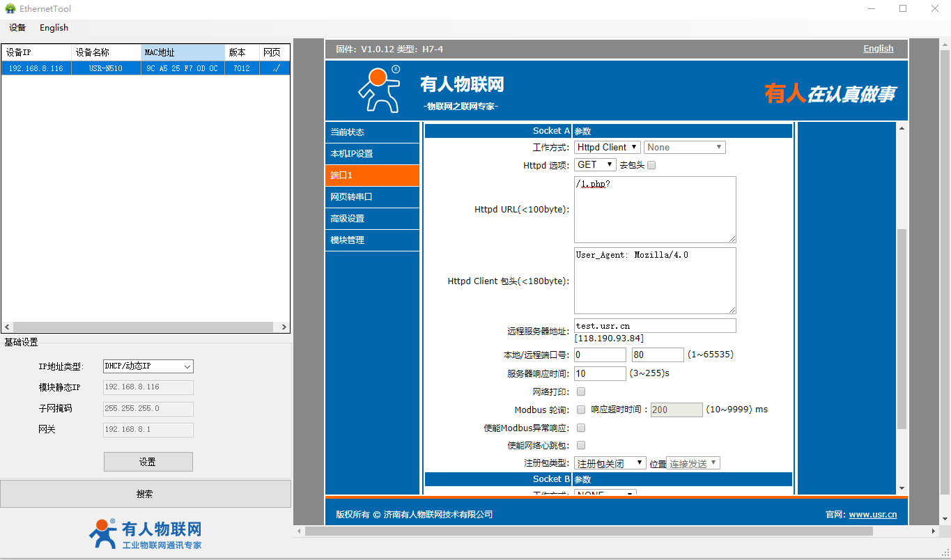Open the www.usr.cn official site link
Screen dimensions: 951x560
click(x=872, y=515)
